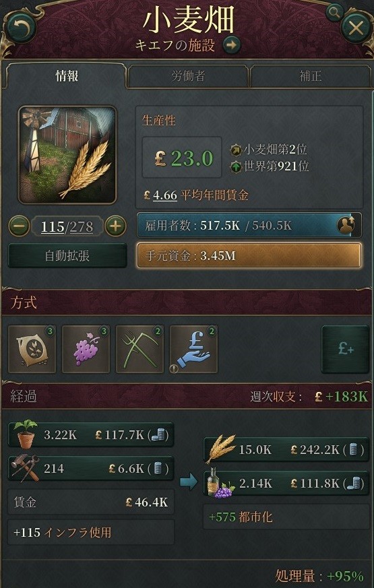Click the wheat output 15.0K row
The image size is (374, 588).
click(x=286, y=450)
